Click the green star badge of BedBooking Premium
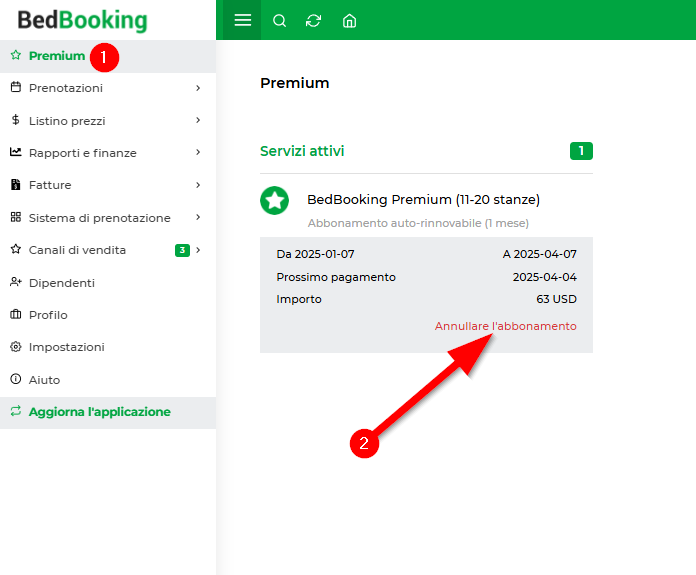The image size is (696, 575). 274,201
